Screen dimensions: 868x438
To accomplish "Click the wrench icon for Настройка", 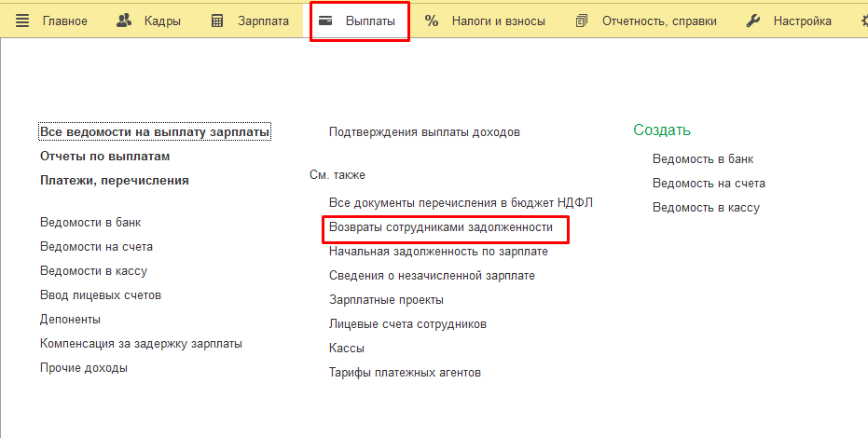I will pos(753,21).
